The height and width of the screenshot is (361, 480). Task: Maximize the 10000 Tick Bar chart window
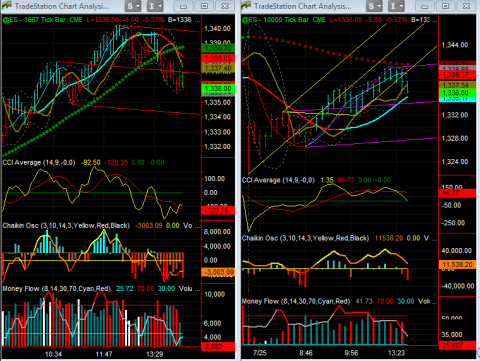pyautogui.click(x=445, y=6)
